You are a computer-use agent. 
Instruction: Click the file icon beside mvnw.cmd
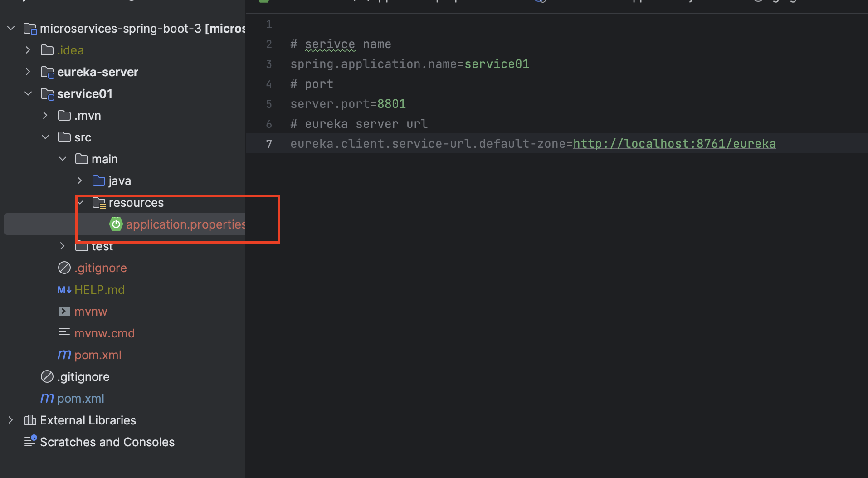tap(64, 333)
